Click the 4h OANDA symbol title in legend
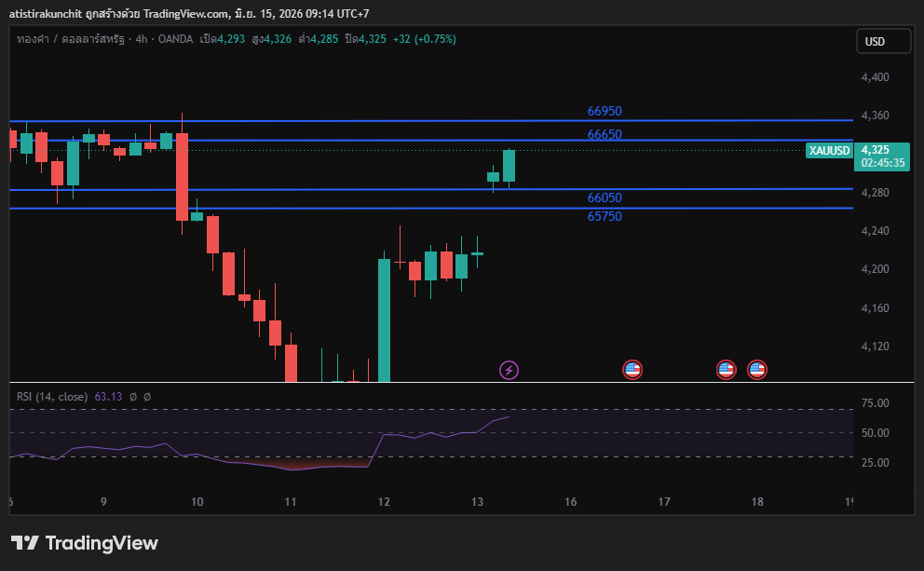924x571 pixels. coord(105,39)
